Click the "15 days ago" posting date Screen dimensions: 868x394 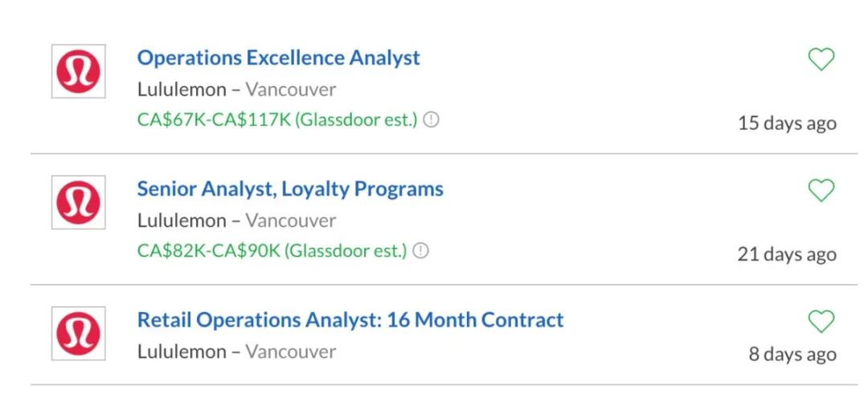point(787,123)
